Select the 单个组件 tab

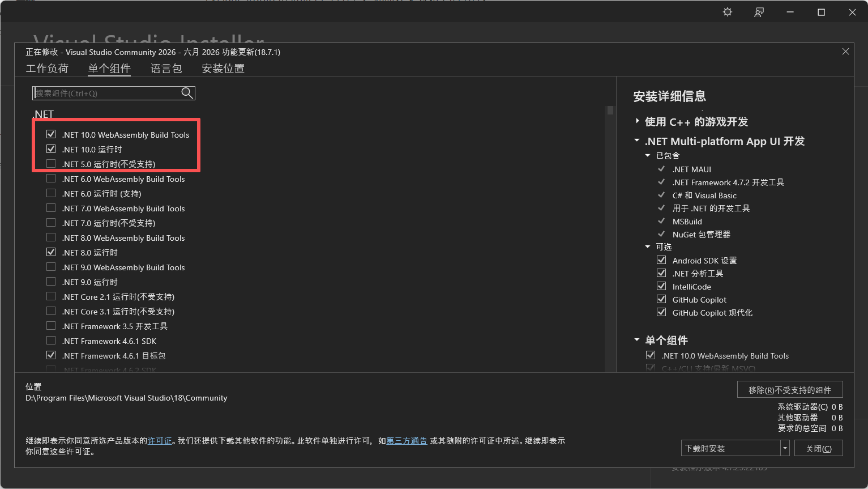109,69
